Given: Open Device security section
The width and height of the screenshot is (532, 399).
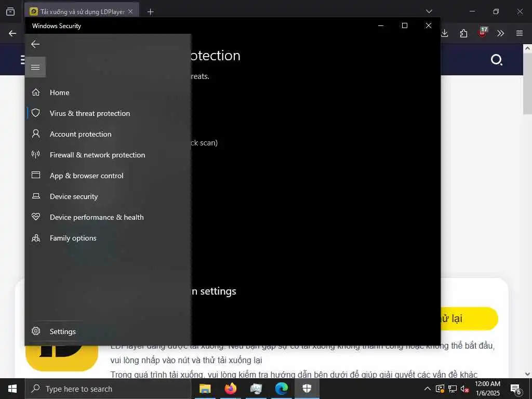Looking at the screenshot, I should (x=108, y=196).
